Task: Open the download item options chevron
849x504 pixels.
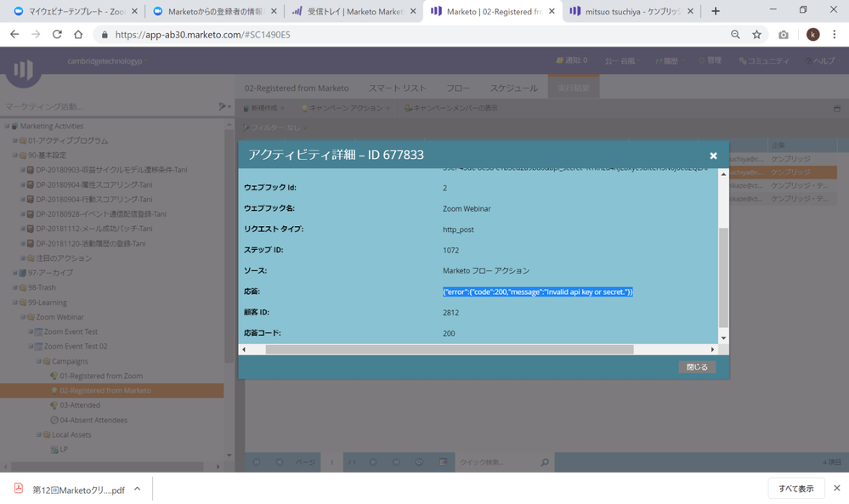Action: [x=138, y=489]
